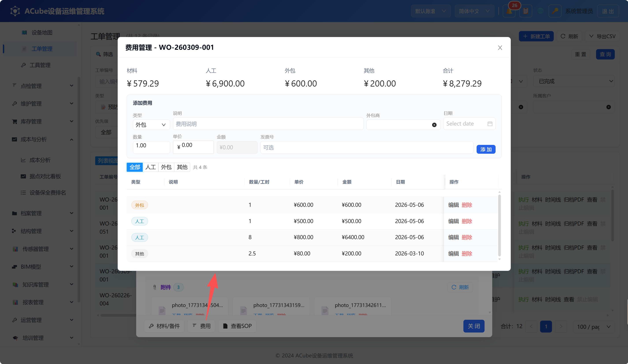628x364 pixels.
Task: Open 设备保全费排名 in the sidebar
Action: [48, 193]
